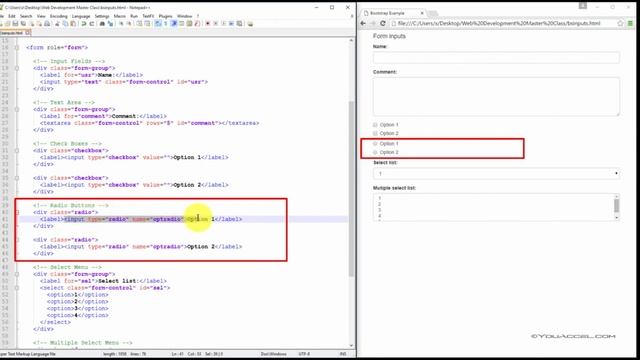Screen dimensions: 640x360
Task: Select item 1 in Multiple select list
Action: pyautogui.click(x=379, y=198)
